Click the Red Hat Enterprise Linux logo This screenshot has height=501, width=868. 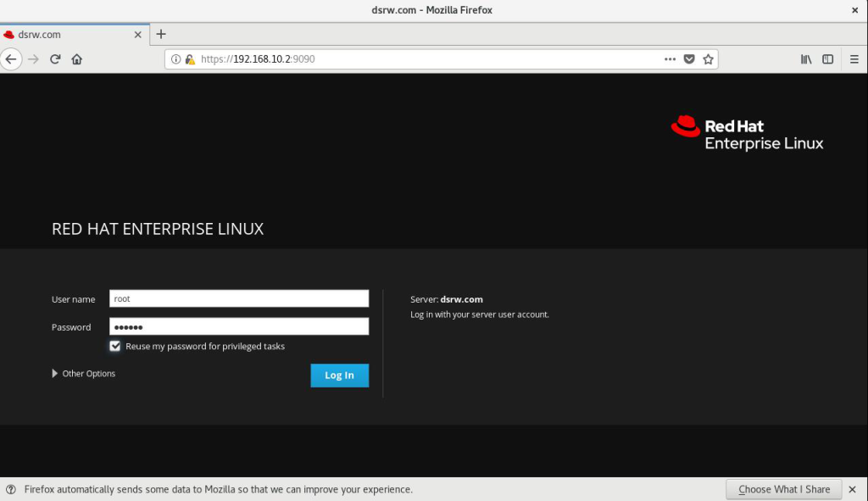(x=747, y=133)
